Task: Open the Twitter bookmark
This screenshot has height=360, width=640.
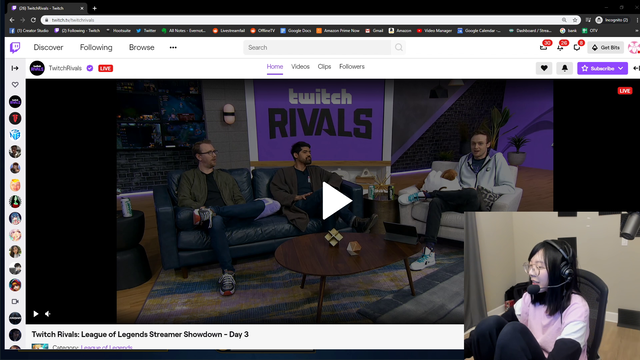Action: coord(146,31)
